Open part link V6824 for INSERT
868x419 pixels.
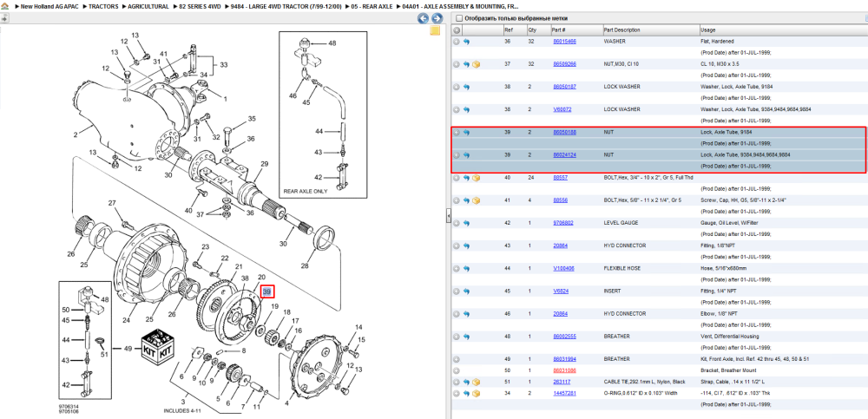pos(561,291)
